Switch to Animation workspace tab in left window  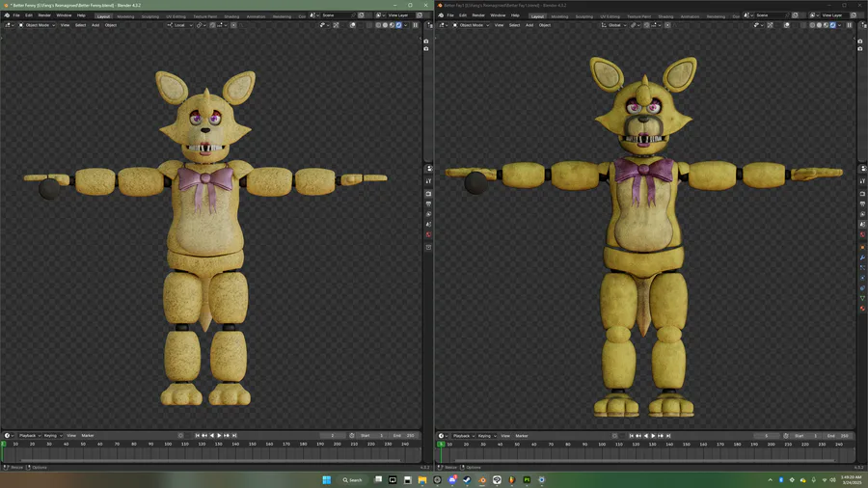(x=256, y=16)
